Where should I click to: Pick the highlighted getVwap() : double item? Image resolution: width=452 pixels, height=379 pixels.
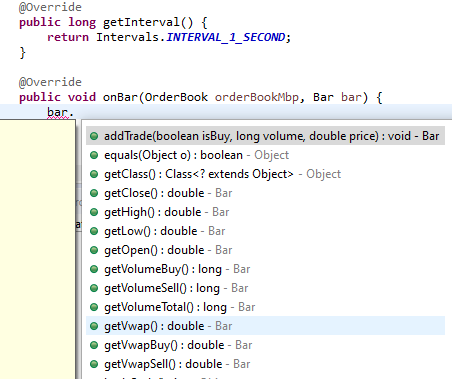(x=265, y=326)
